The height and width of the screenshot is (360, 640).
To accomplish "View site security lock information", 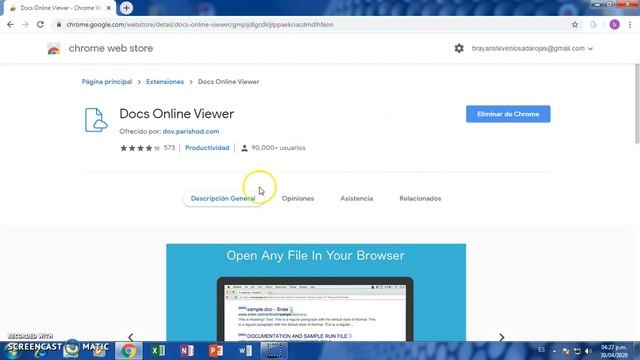I will click(x=59, y=24).
